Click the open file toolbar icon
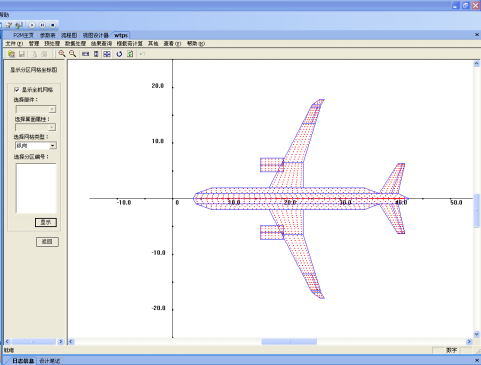 [x=11, y=54]
